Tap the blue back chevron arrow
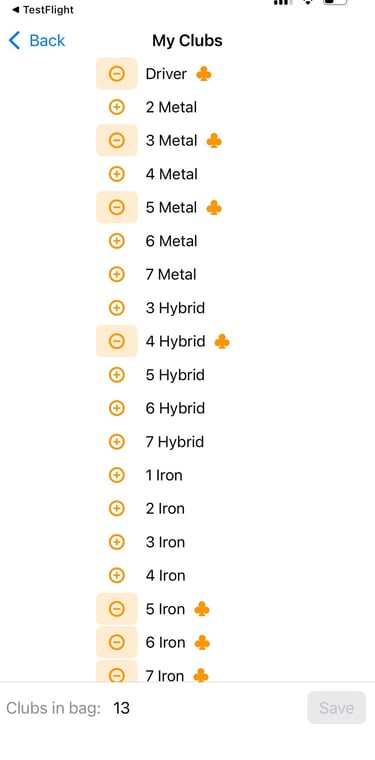This screenshot has width=375, height=760. pos(15,40)
